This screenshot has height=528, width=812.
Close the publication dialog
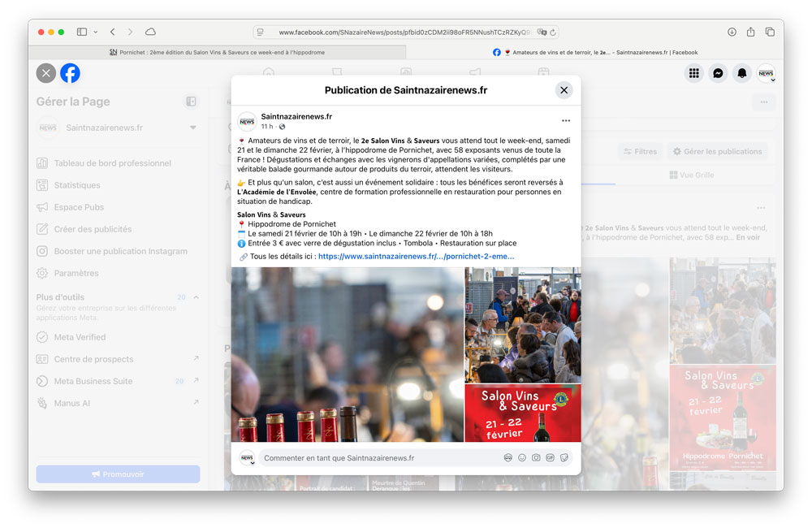click(x=564, y=90)
